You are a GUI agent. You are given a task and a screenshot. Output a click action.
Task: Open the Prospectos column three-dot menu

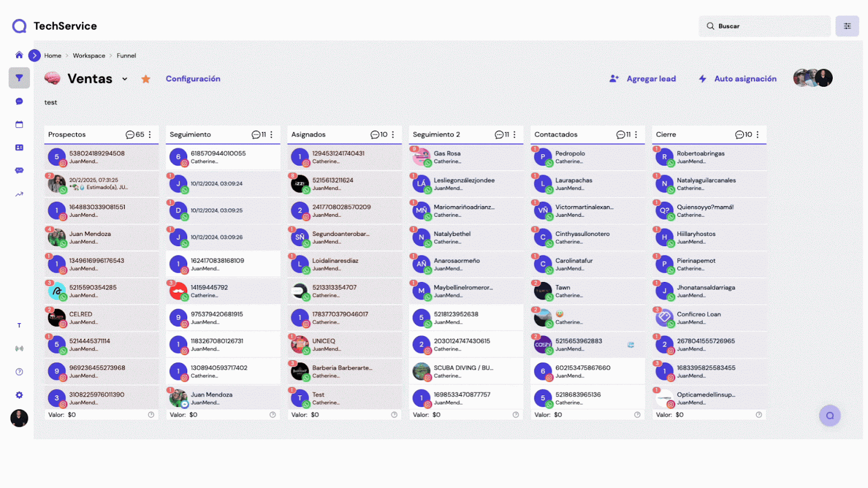point(150,134)
